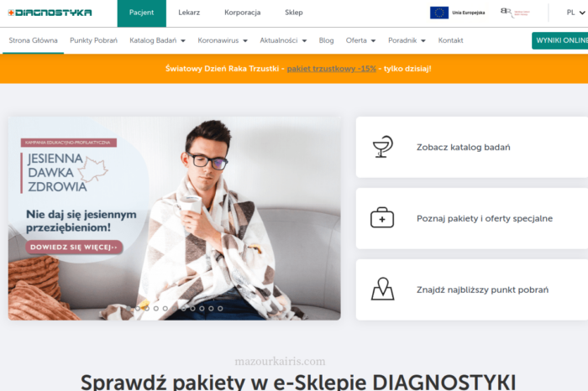Select the last carousel slide dot
The image size is (588, 391).
coord(220,308)
